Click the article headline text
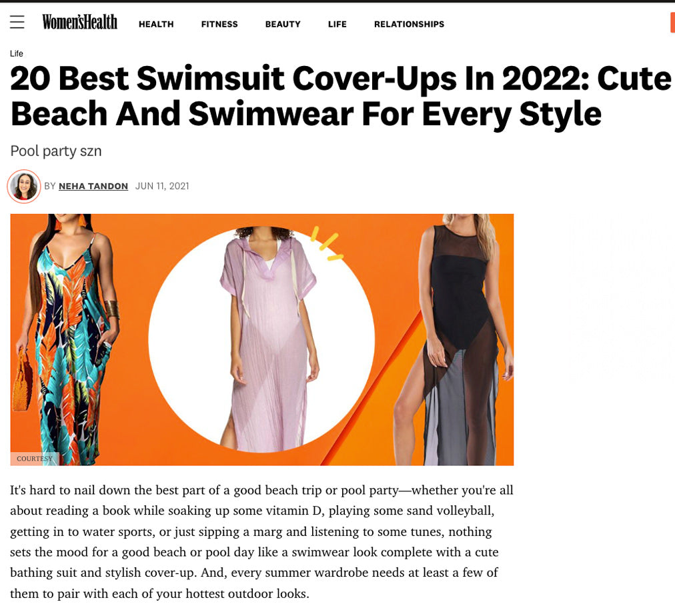Viewport: 675px width, 616px height. (x=340, y=97)
